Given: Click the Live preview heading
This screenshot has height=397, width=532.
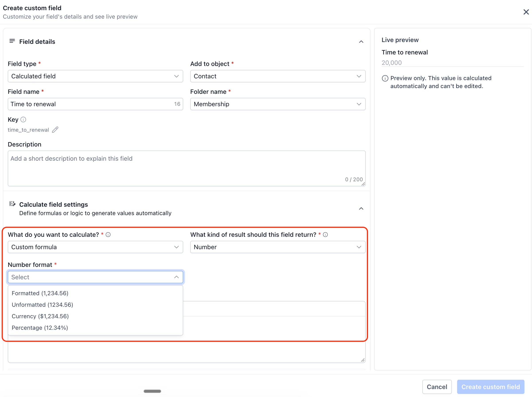Looking at the screenshot, I should [x=400, y=40].
